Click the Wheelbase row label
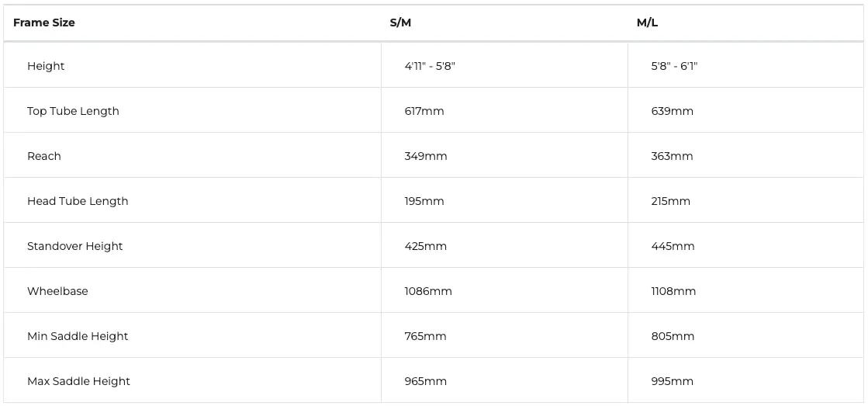Viewport: 868px width, 406px height. (57, 291)
